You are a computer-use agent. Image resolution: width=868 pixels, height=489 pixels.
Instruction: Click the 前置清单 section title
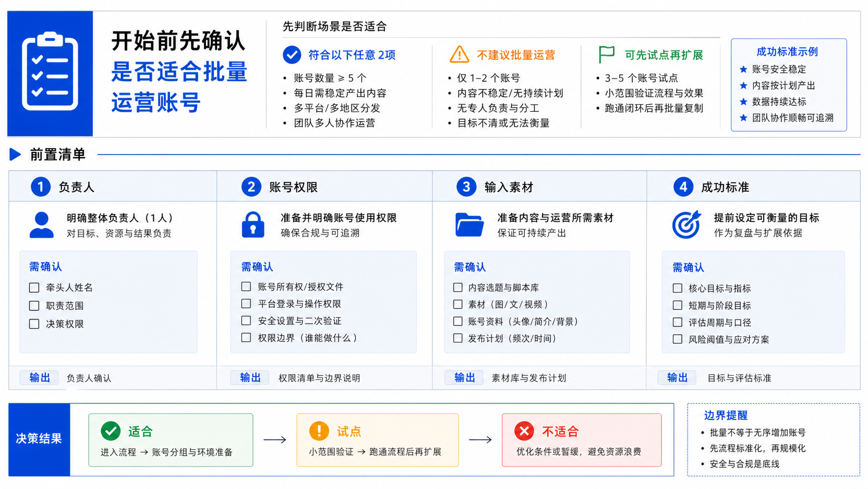coord(58,154)
